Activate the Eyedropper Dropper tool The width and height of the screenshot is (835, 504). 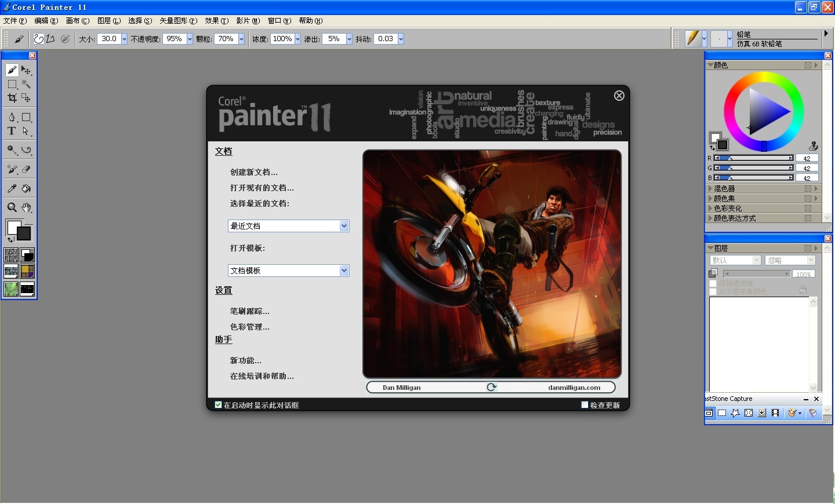pyautogui.click(x=12, y=188)
